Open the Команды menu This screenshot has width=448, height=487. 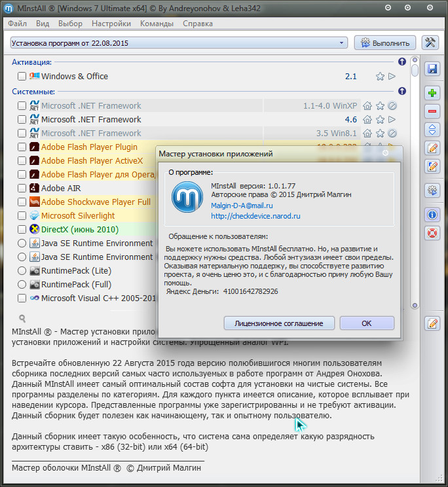tap(156, 24)
